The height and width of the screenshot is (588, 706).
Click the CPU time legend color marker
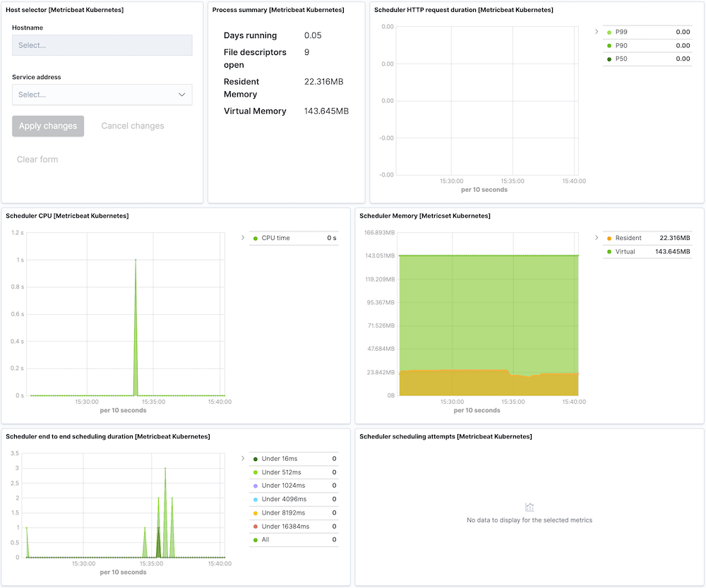pos(254,238)
